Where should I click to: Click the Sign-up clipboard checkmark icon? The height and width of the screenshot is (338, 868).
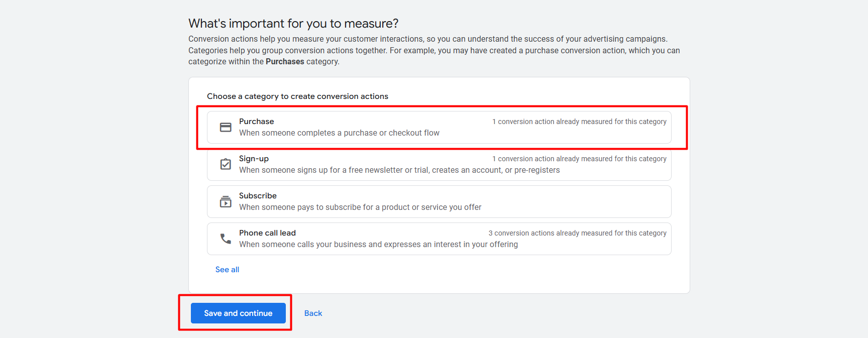(226, 164)
